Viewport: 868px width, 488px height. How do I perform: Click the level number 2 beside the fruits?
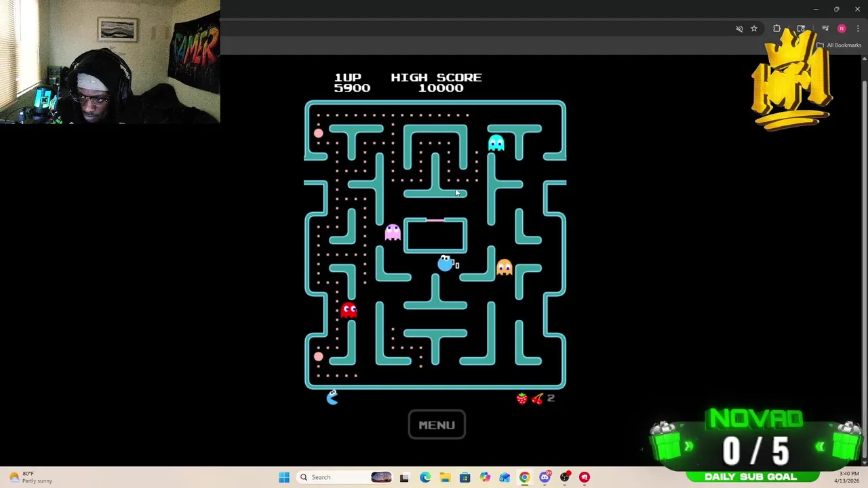[551, 399]
